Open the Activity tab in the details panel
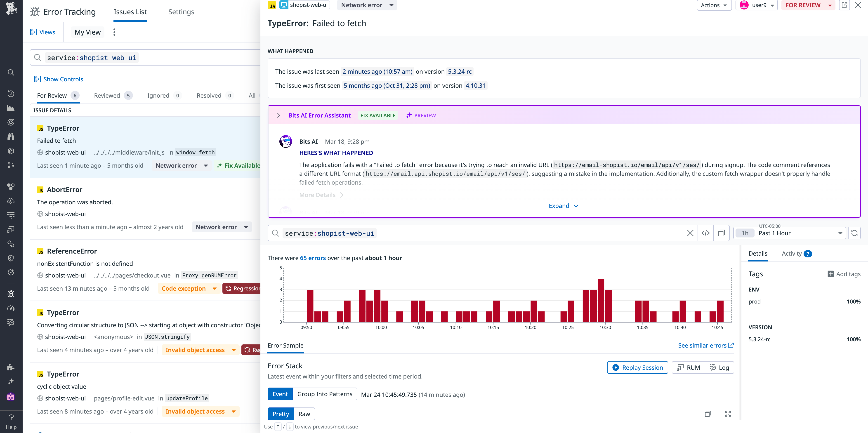 [x=792, y=253]
